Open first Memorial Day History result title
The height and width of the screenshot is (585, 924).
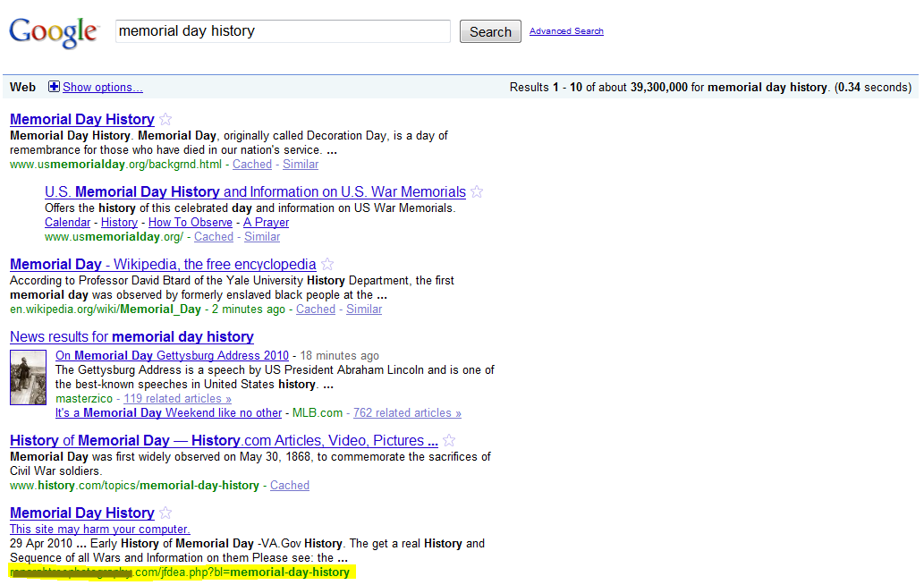click(82, 119)
